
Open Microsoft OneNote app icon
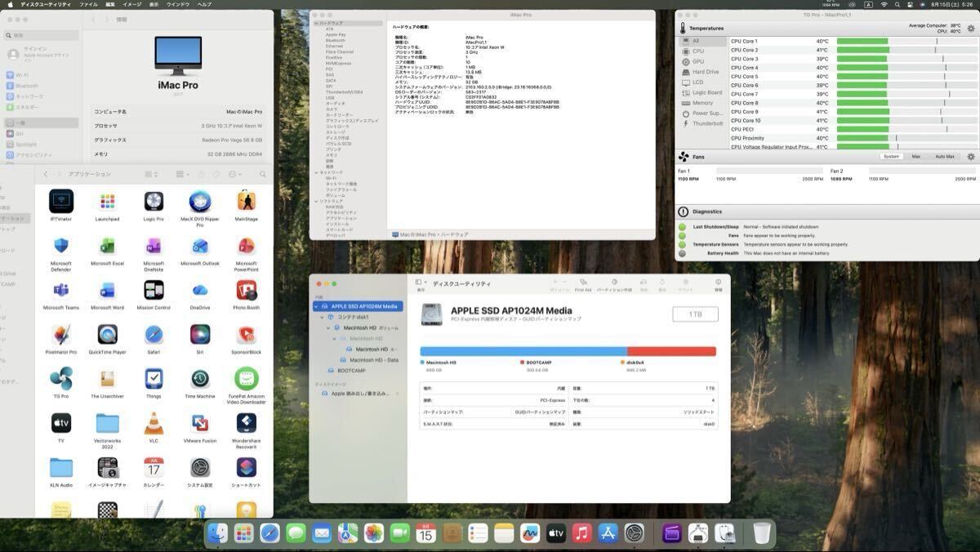[x=154, y=246]
